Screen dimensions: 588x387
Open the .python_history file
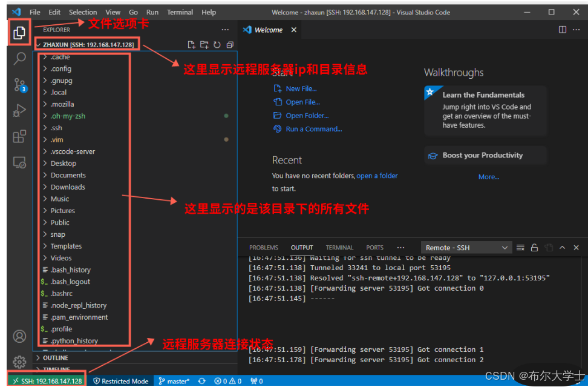click(x=74, y=341)
